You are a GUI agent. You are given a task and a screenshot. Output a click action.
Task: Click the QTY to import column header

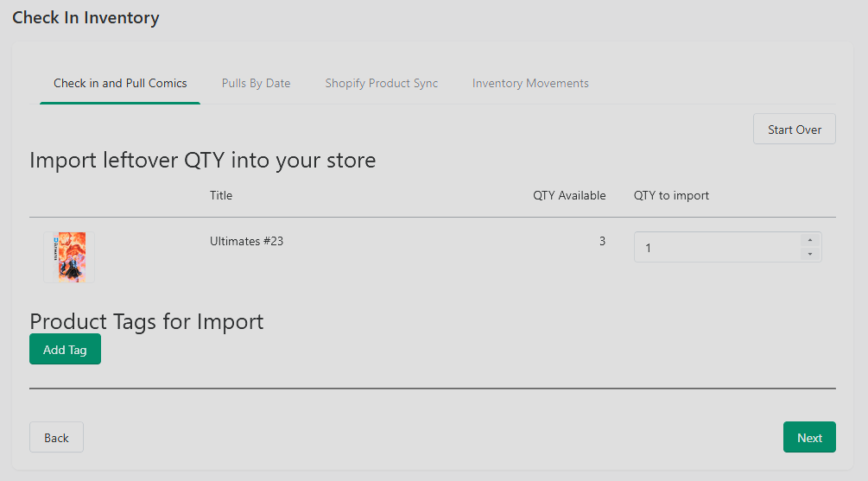click(x=671, y=195)
